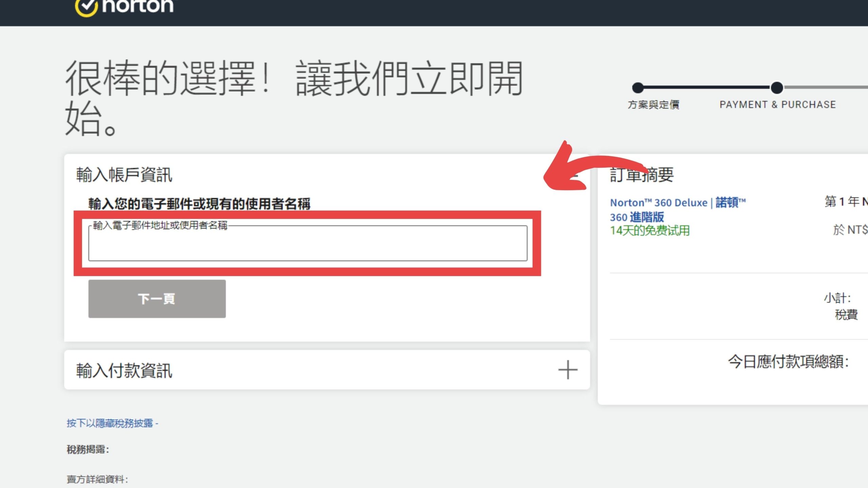868x488 pixels.
Task: Click the 下一頁 button
Action: 157,299
